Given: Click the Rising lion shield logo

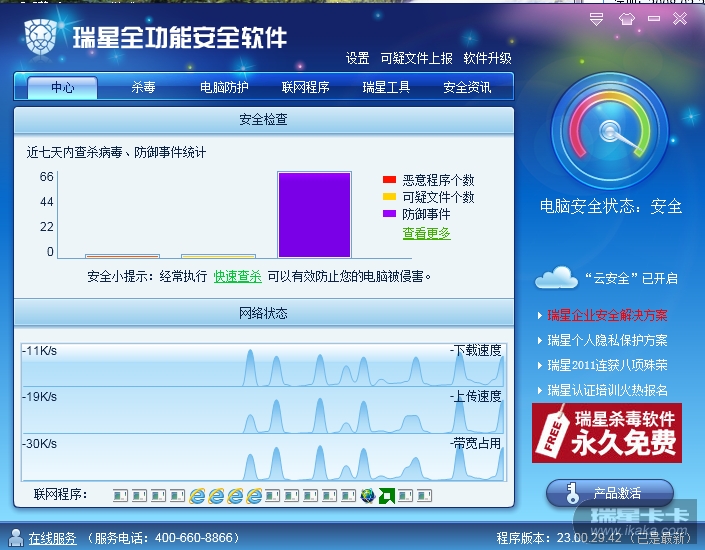Looking at the screenshot, I should [x=40, y=37].
